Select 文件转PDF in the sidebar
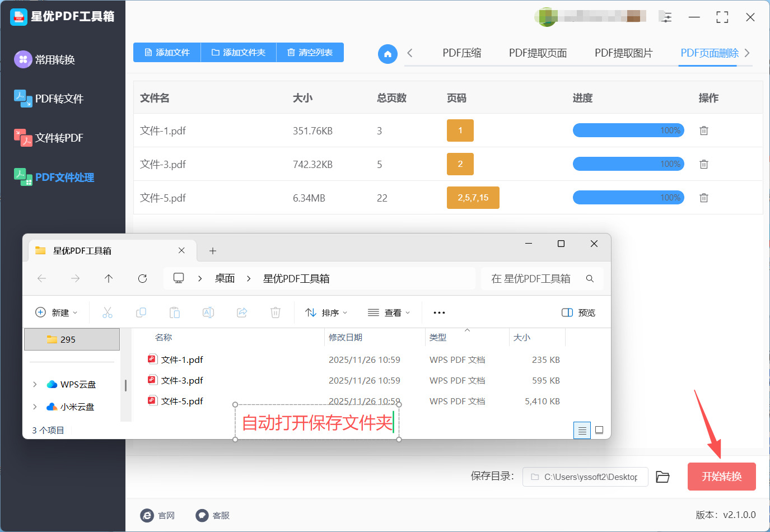The image size is (770, 532). 49,138
